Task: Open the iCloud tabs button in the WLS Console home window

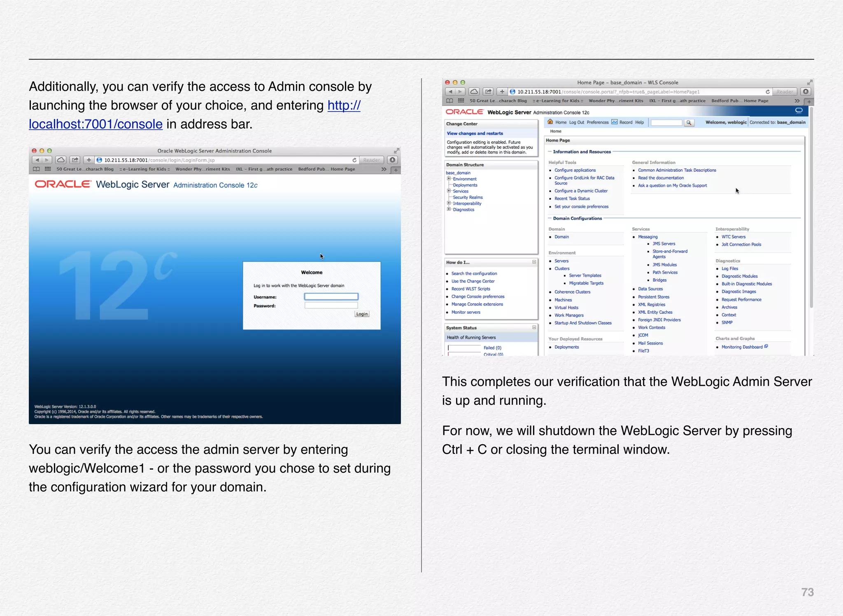Action: click(x=474, y=91)
